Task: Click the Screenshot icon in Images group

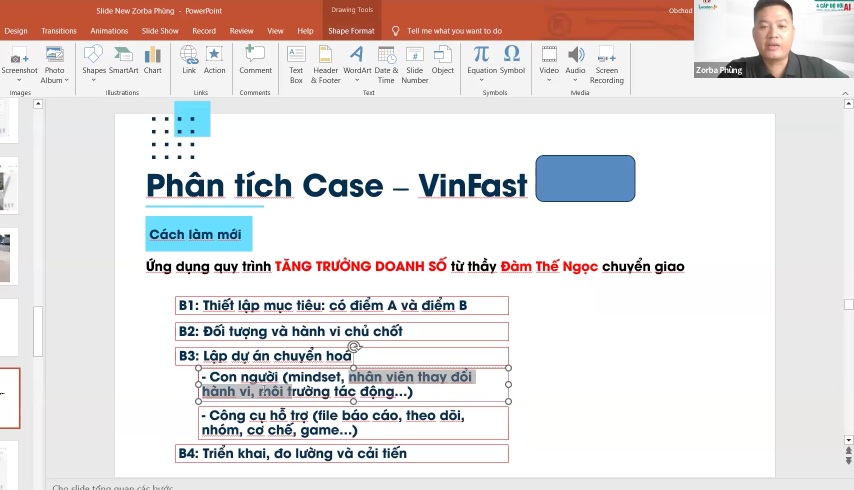Action: 19,56
